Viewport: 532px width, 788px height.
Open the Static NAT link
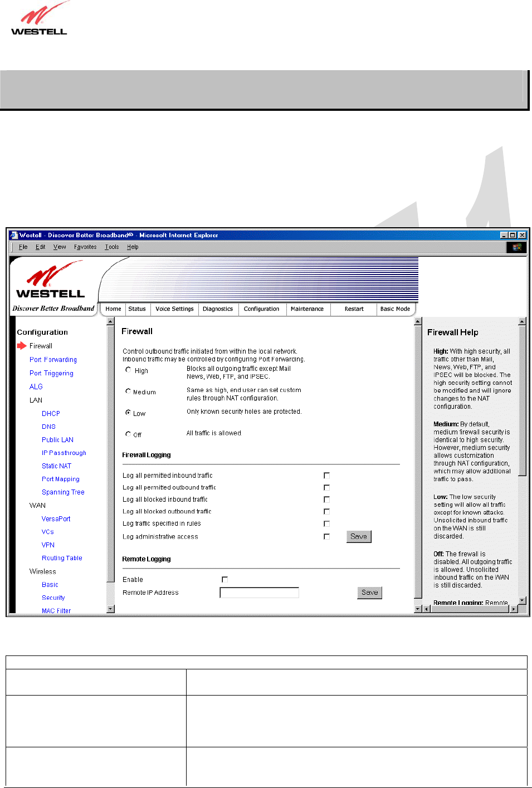[x=56, y=466]
